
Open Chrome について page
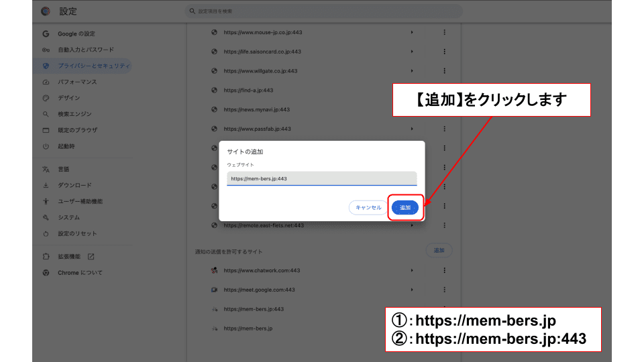coord(80,273)
